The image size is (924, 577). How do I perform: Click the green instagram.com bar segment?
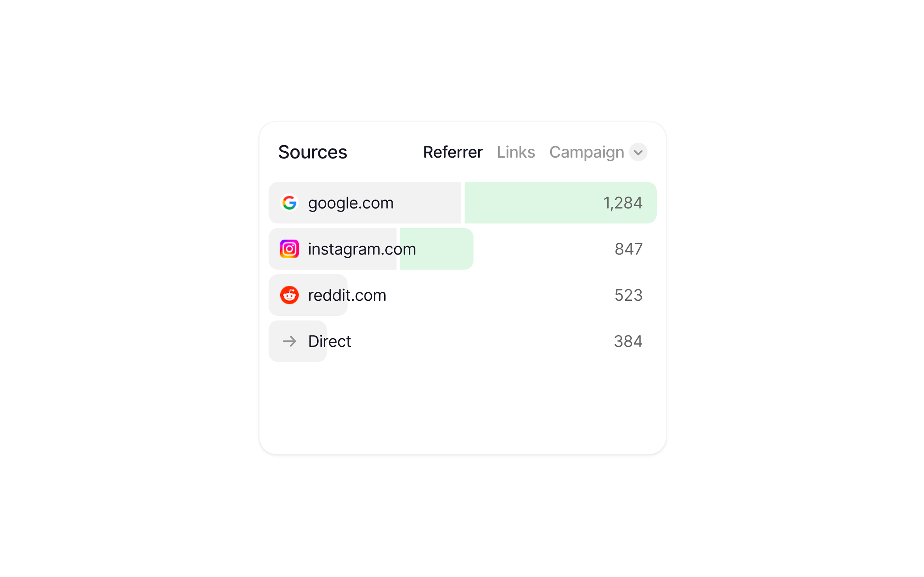[443, 249]
